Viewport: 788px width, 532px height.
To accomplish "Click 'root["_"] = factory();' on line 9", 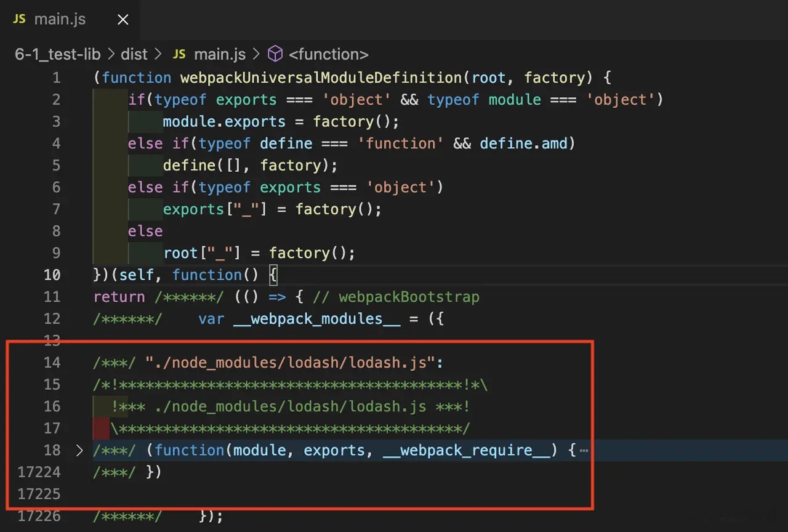I will pyautogui.click(x=259, y=253).
